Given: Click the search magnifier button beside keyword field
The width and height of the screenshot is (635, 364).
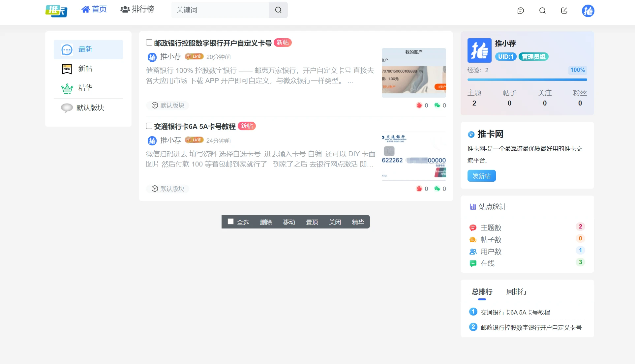Looking at the screenshot, I should click(278, 10).
